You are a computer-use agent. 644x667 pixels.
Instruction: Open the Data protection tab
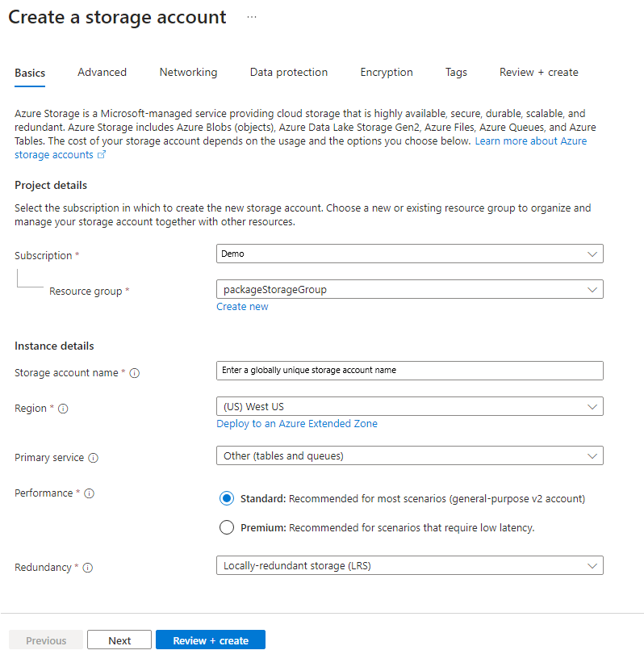[x=288, y=72]
